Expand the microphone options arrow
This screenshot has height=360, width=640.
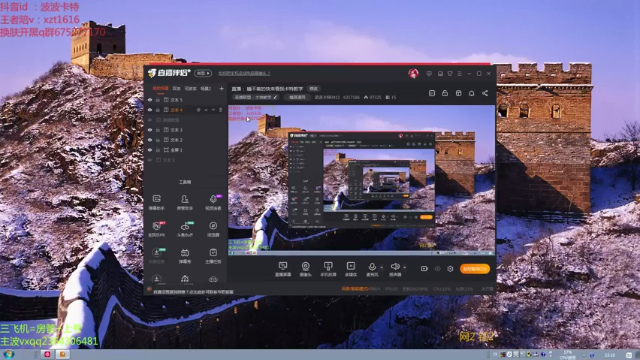click(x=382, y=268)
